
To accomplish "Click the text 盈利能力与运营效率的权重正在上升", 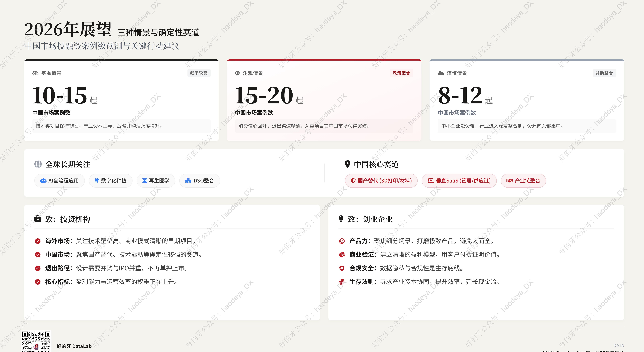I will tap(125, 282).
